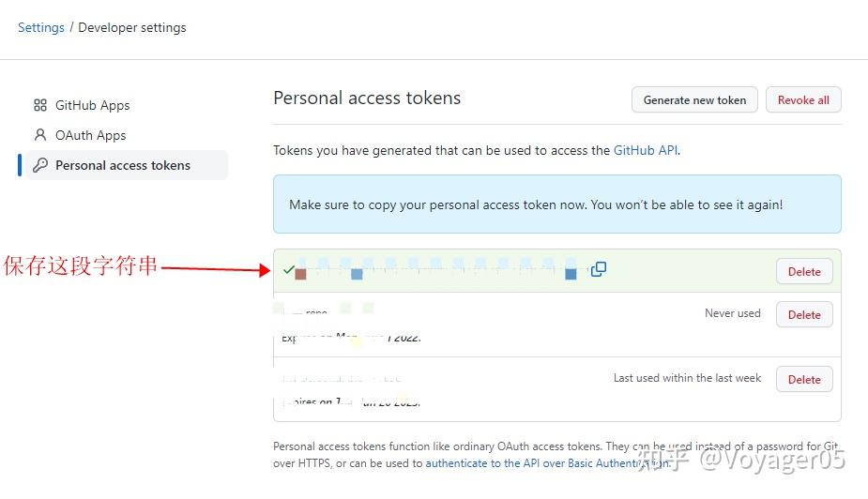Click the green checkmark beside the new token
Viewport: 868px width, 499px height.
[288, 269]
